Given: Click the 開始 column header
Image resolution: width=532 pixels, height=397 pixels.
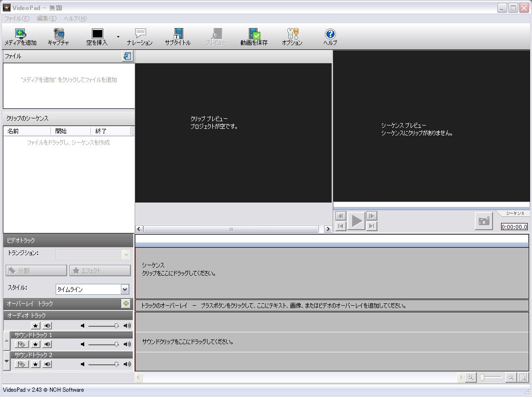Looking at the screenshot, I should [70, 131].
